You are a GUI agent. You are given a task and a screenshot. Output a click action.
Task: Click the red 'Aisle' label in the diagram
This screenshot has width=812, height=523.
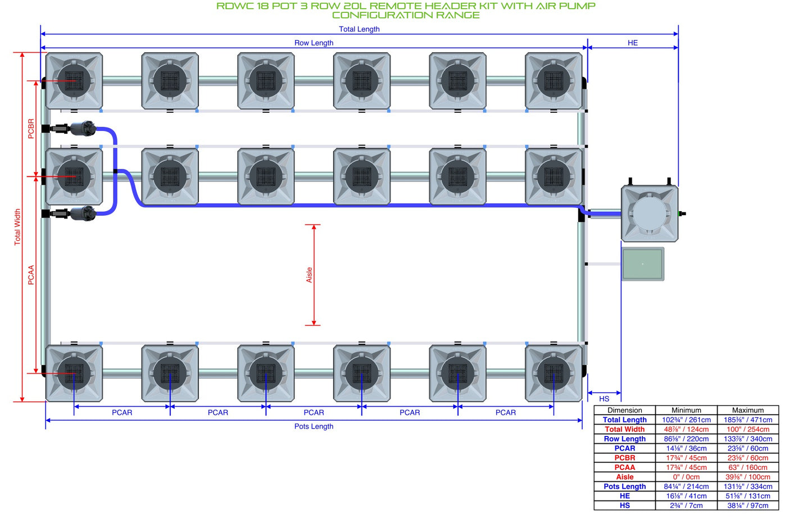[x=309, y=275]
